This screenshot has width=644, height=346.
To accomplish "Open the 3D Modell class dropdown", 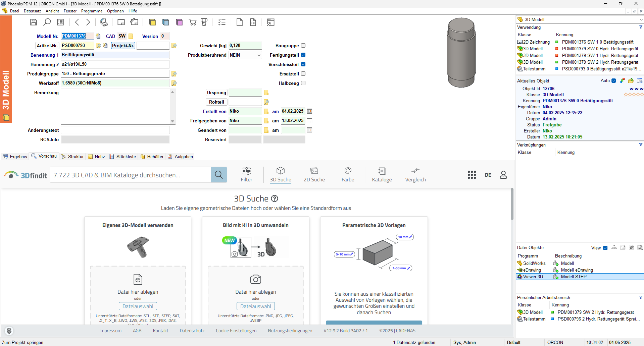I will [x=641, y=20].
